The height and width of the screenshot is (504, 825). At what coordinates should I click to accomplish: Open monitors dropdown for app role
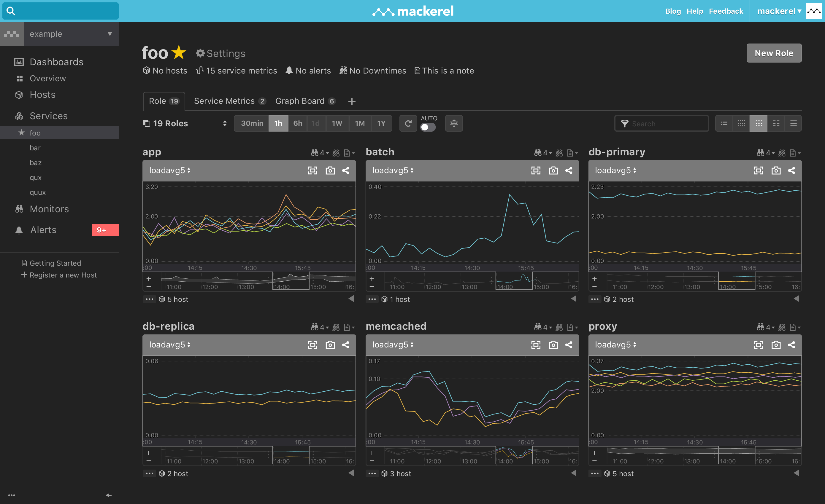click(x=320, y=153)
